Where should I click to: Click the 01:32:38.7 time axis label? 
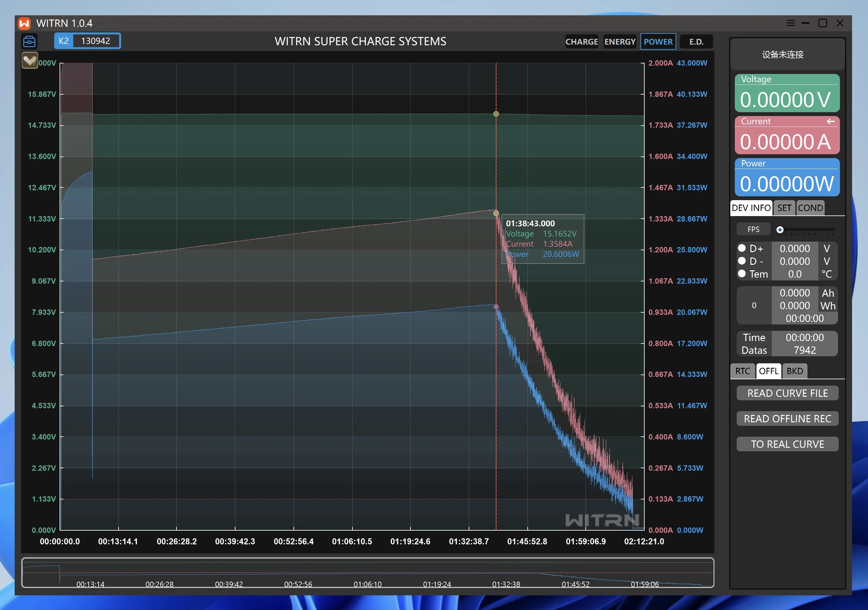tap(469, 541)
